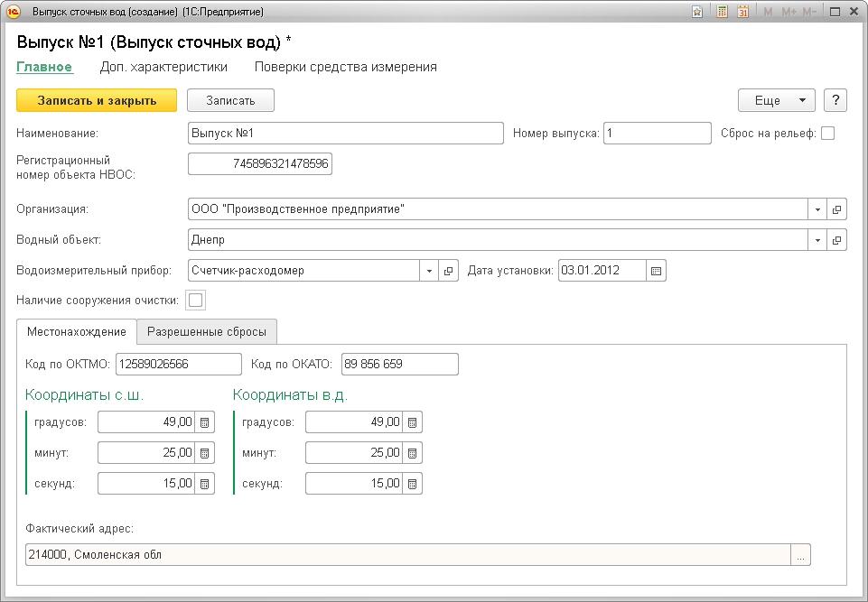The height and width of the screenshot is (602, 868).
Task: Open calculator for longitude секунд field
Action: [x=413, y=484]
